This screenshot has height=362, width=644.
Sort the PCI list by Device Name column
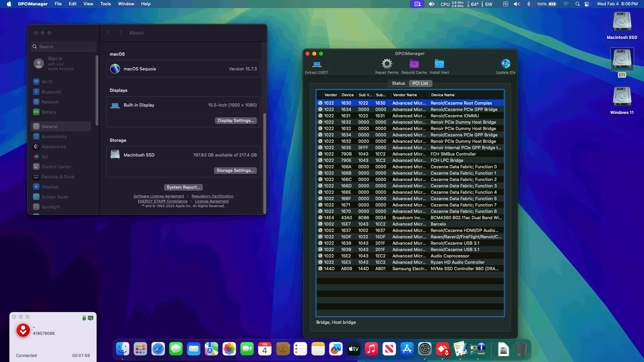coord(466,95)
